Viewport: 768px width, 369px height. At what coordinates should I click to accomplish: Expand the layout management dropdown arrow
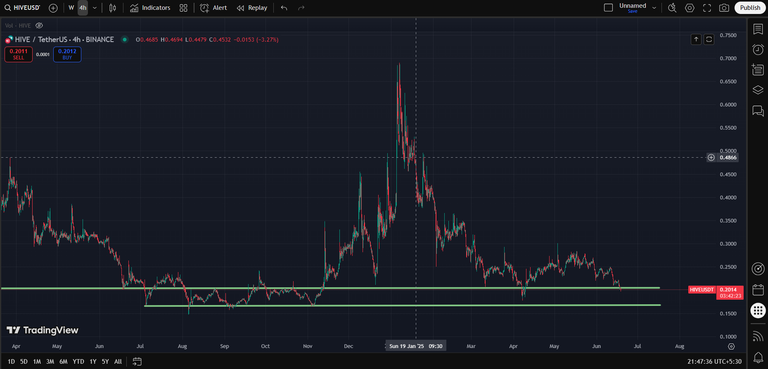click(x=654, y=8)
